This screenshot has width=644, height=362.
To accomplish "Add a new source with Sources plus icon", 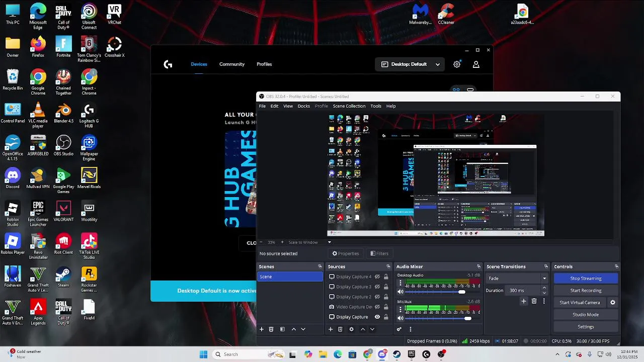I will tap(331, 329).
